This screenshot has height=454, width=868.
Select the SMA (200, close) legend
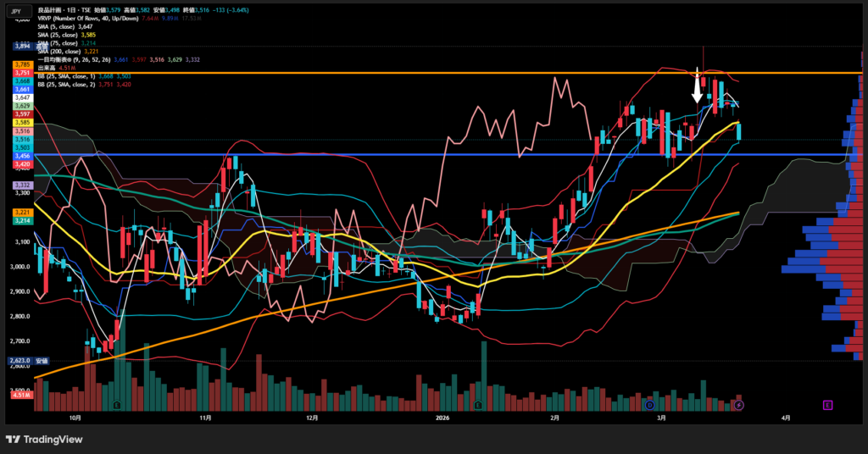click(59, 52)
